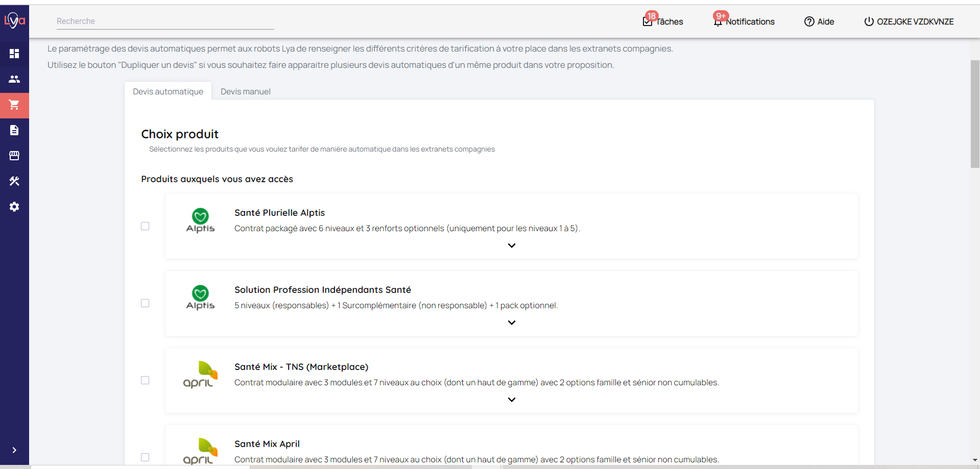Select the shopping cart icon in the sidebar

(14, 105)
